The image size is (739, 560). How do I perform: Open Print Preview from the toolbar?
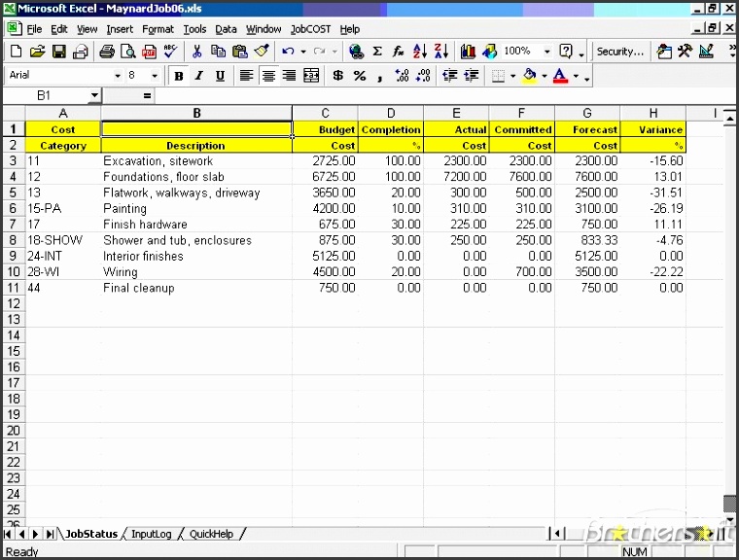127,52
